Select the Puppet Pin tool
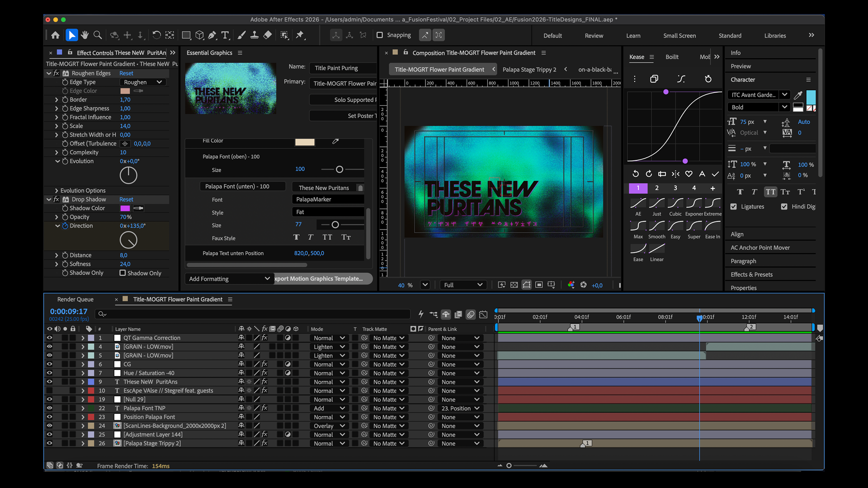Viewport: 868px width, 488px height. [300, 35]
